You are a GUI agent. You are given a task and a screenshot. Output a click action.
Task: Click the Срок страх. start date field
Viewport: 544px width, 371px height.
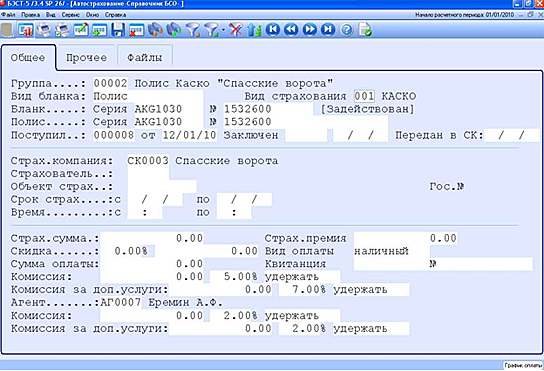tap(155, 200)
